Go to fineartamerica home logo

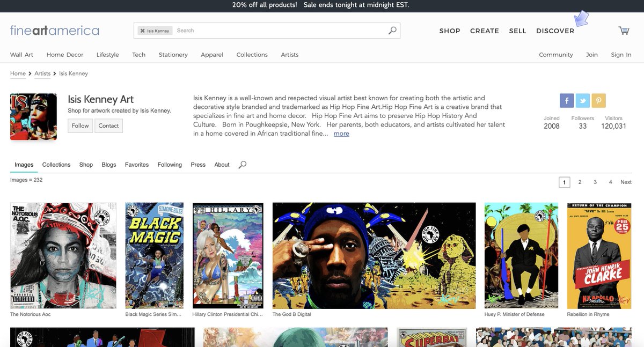tap(55, 31)
